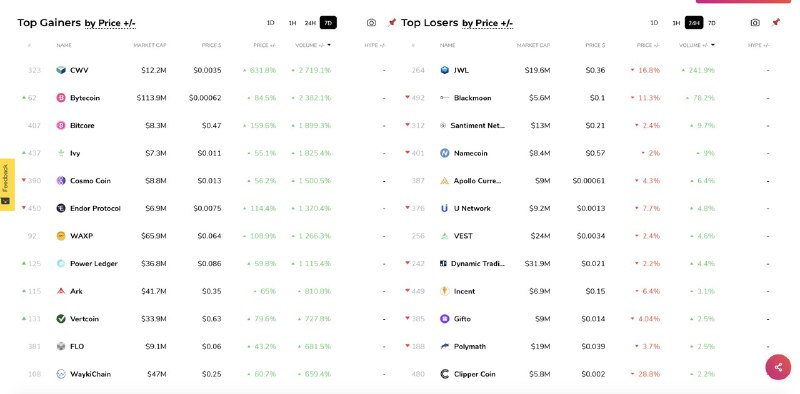Image resolution: width=800 pixels, height=394 pixels.
Task: Open the yellow Feedback side tab
Action: (7, 184)
